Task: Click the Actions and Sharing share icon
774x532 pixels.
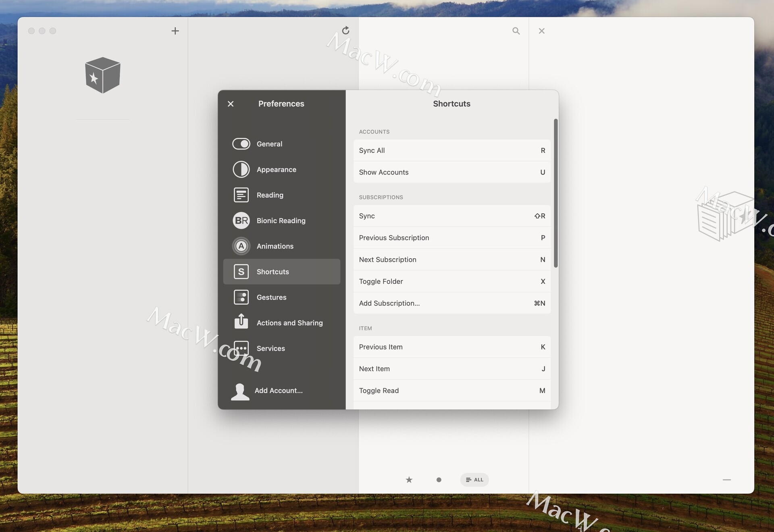Action: (x=241, y=321)
